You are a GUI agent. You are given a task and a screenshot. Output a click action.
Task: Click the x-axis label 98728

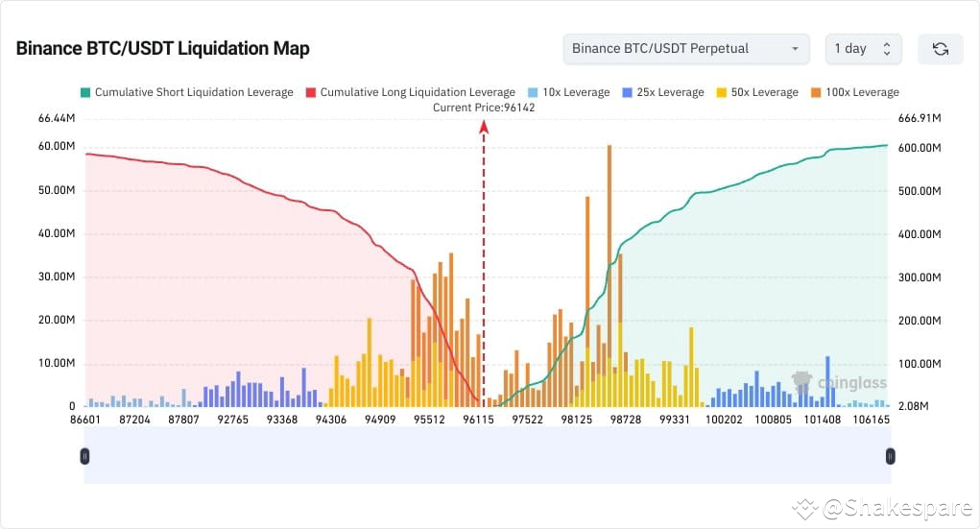(x=626, y=420)
